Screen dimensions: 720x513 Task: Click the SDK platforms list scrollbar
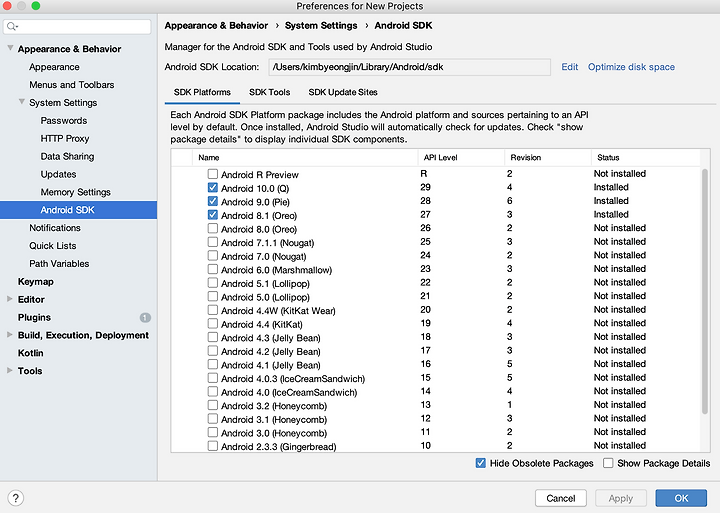click(x=704, y=292)
